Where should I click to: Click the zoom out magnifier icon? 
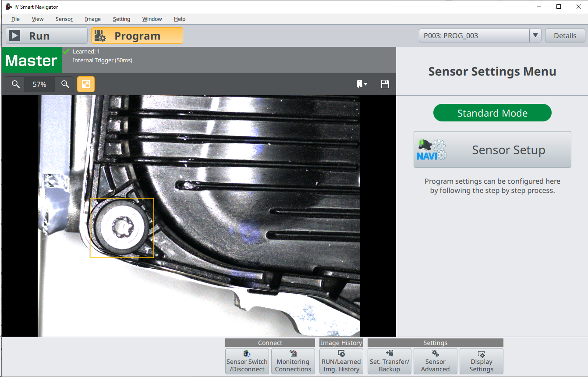pos(16,84)
